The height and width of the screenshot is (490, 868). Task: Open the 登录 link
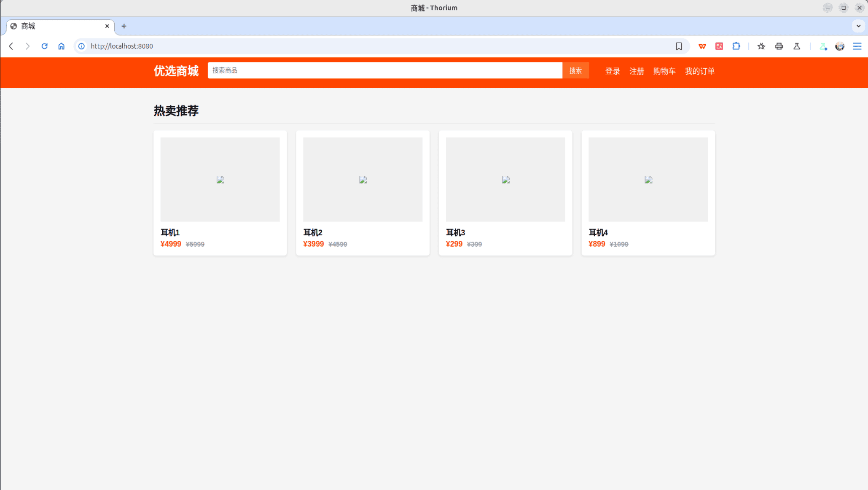[613, 71]
